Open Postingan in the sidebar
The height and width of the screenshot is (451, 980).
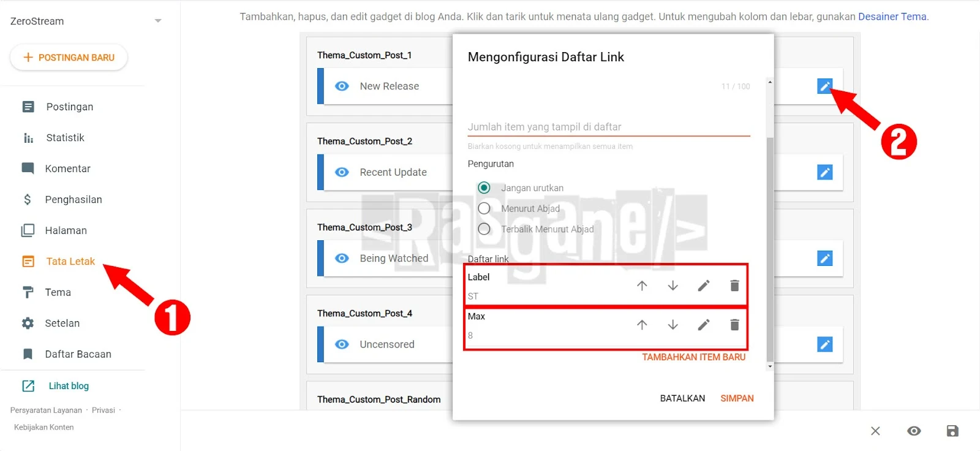pos(70,107)
